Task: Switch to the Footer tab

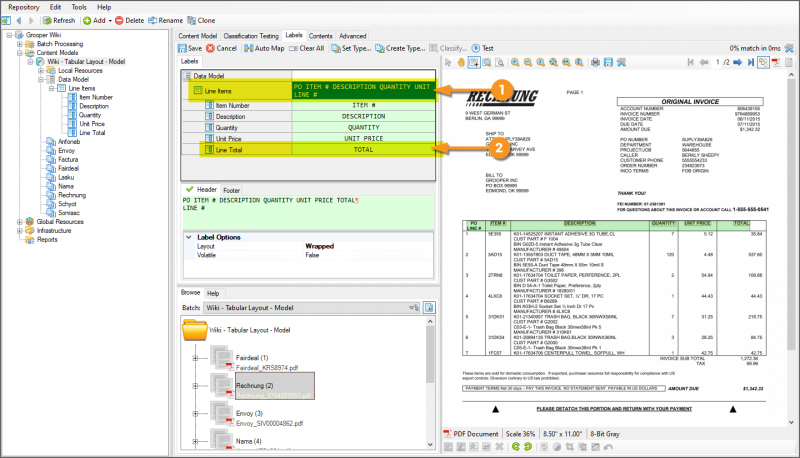Action: (x=231, y=189)
